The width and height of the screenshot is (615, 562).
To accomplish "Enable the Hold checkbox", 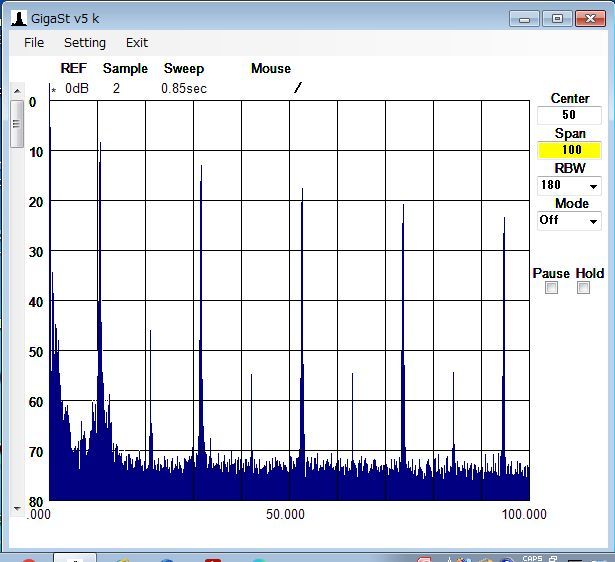I will (583, 288).
